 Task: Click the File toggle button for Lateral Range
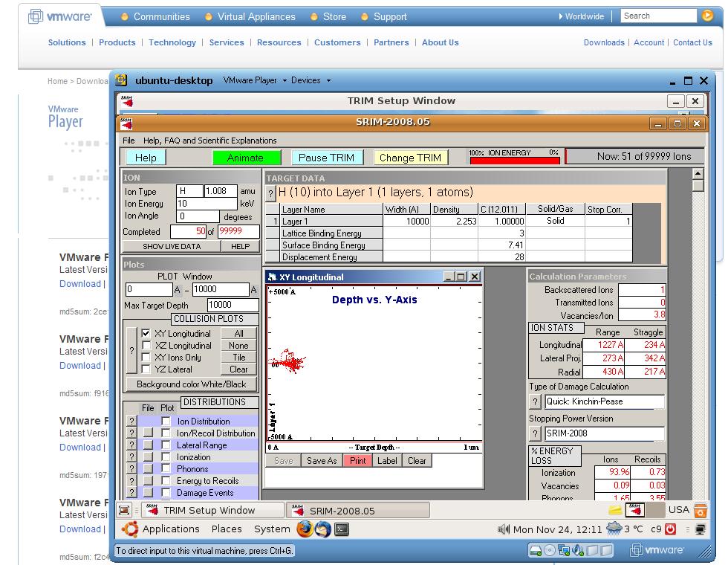tap(148, 445)
